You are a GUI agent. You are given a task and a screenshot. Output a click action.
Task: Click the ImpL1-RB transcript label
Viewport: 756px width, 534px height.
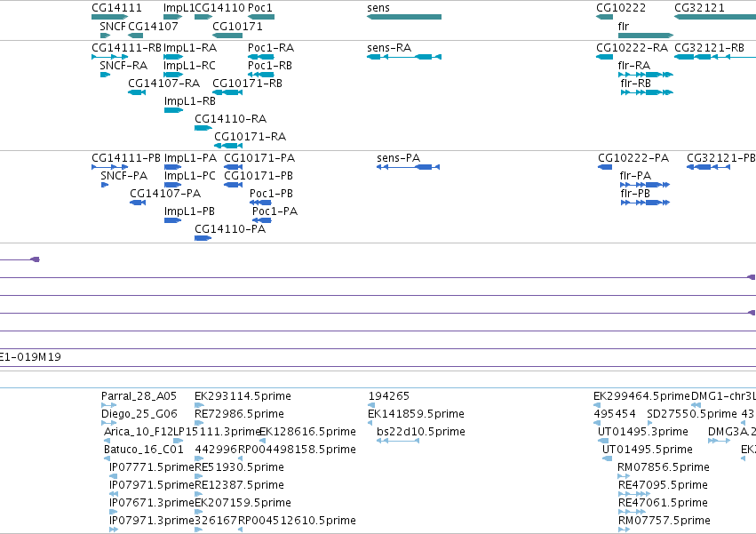[190, 101]
